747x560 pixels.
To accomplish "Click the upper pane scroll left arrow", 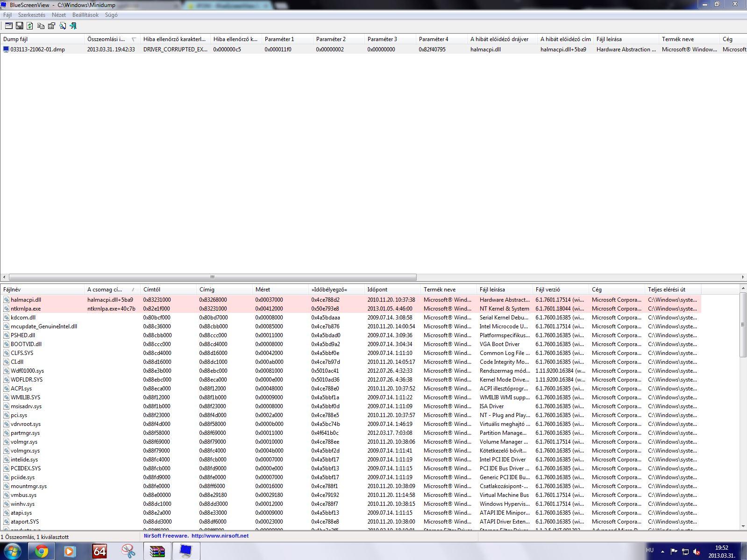I will pyautogui.click(x=4, y=277).
